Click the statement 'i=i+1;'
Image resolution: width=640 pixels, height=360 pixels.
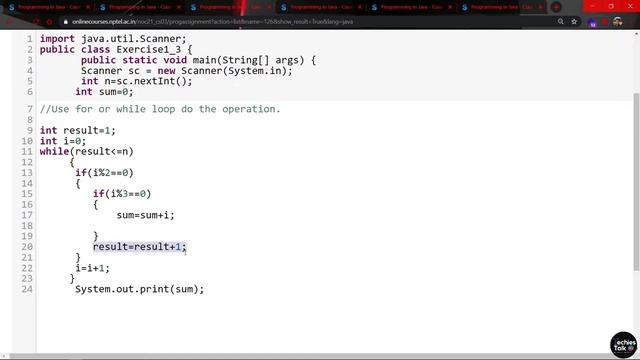tap(92, 268)
